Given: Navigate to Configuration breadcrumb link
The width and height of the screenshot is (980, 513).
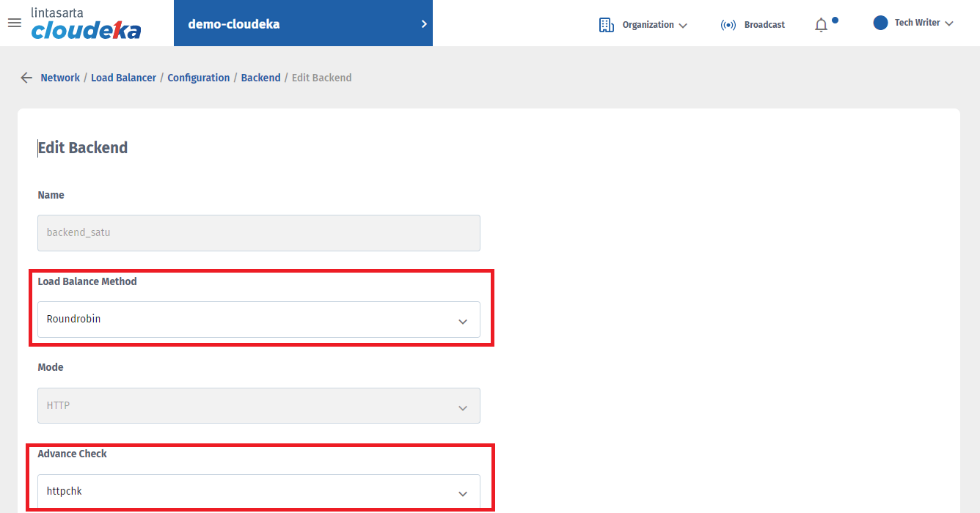Looking at the screenshot, I should pos(198,78).
